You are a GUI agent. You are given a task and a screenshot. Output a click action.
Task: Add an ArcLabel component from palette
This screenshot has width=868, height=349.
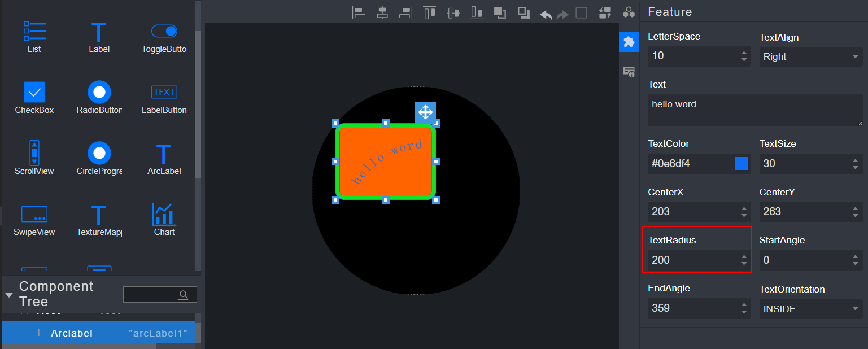pyautogui.click(x=164, y=159)
